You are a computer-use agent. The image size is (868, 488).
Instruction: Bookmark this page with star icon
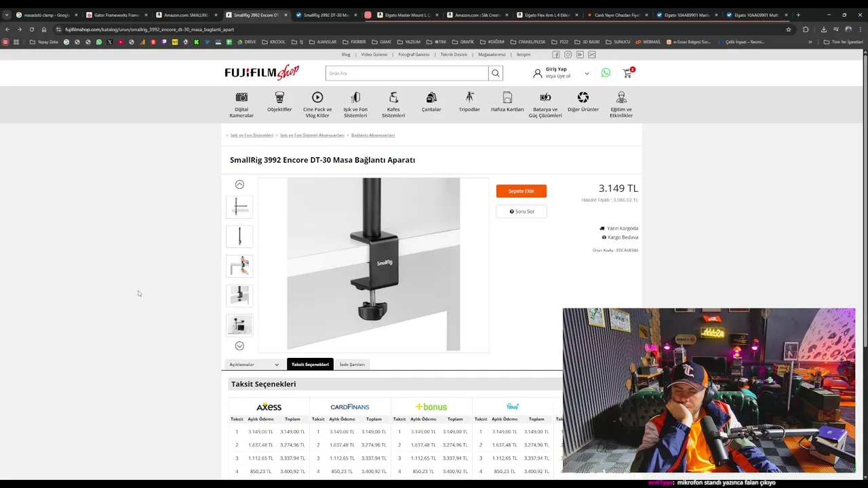pos(788,29)
